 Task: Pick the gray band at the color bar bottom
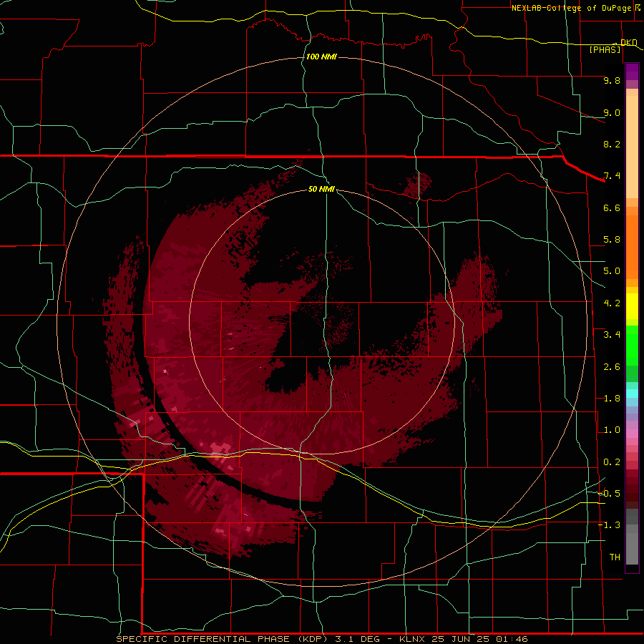click(632, 538)
